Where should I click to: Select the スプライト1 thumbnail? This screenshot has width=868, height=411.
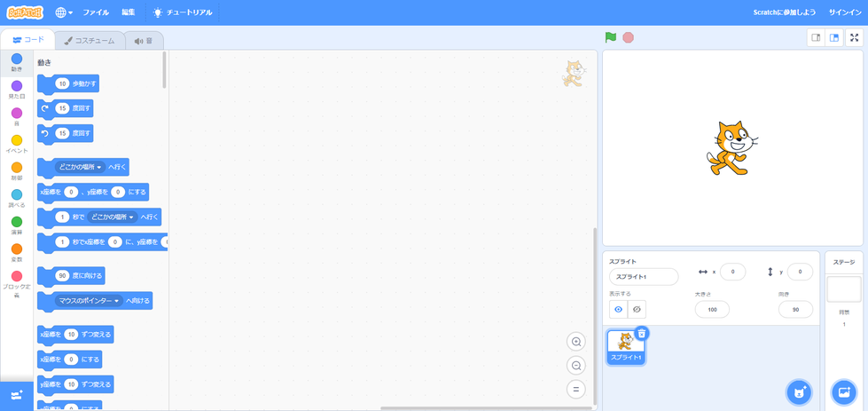tap(626, 347)
